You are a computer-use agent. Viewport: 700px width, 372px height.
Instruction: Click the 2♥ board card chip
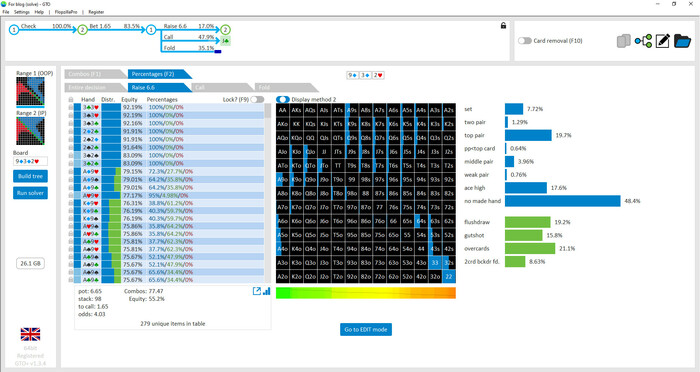378,75
